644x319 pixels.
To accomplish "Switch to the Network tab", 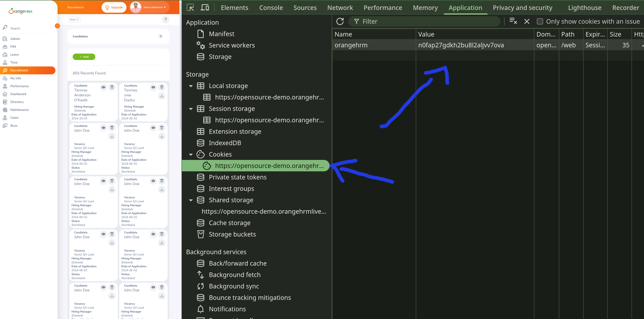I will 340,8.
